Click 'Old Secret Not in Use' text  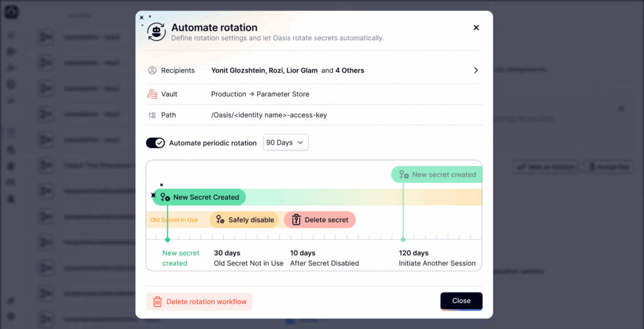249,264
